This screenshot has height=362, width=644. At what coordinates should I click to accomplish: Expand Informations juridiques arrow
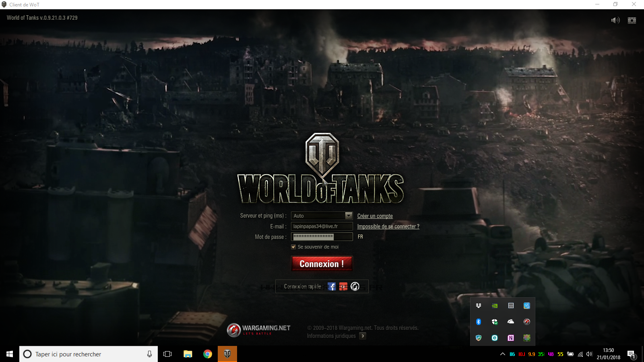click(363, 336)
